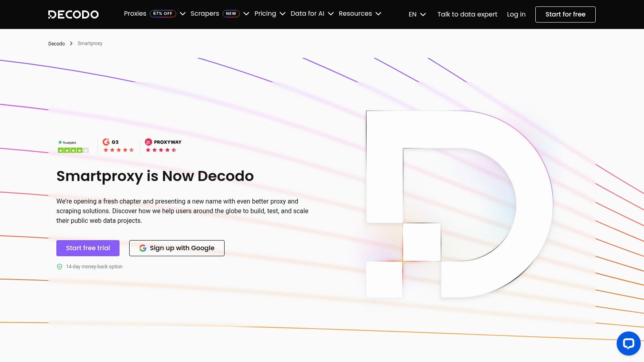Click the Start free trial button
The height and width of the screenshot is (362, 644).
click(88, 248)
